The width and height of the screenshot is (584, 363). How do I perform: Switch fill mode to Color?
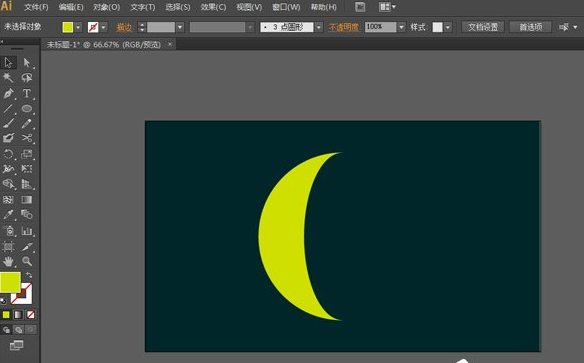pos(6,315)
